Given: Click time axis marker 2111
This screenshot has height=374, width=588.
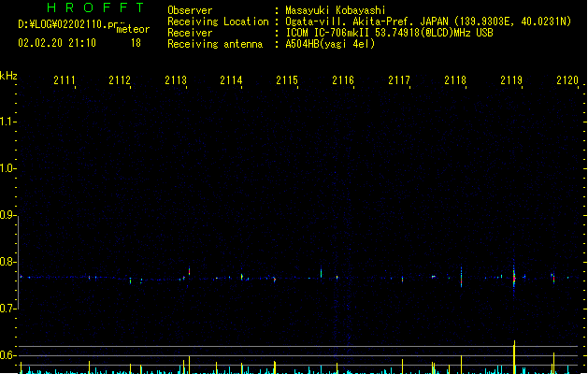Looking at the screenshot, I should coord(65,79).
